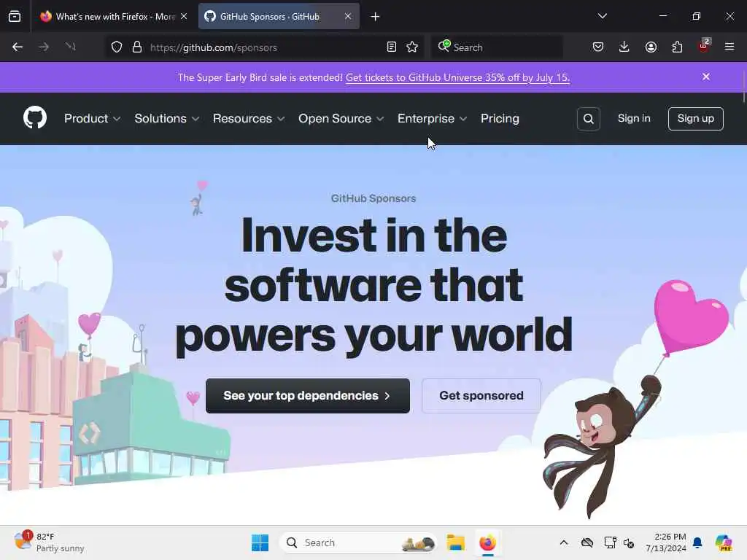Click the Sign up button
The width and height of the screenshot is (747, 560).
coord(695,119)
